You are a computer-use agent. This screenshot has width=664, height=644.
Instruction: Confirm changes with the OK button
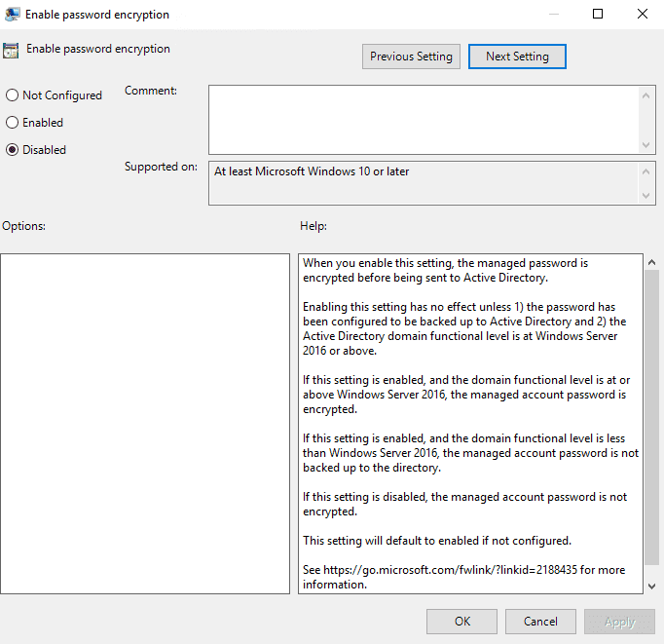point(461,622)
